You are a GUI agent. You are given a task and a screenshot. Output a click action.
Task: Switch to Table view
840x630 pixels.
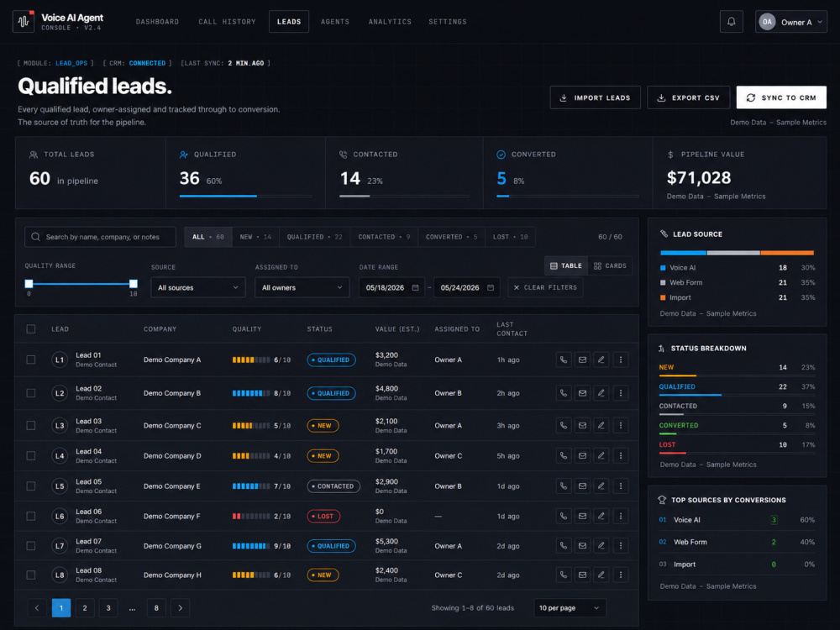click(566, 265)
